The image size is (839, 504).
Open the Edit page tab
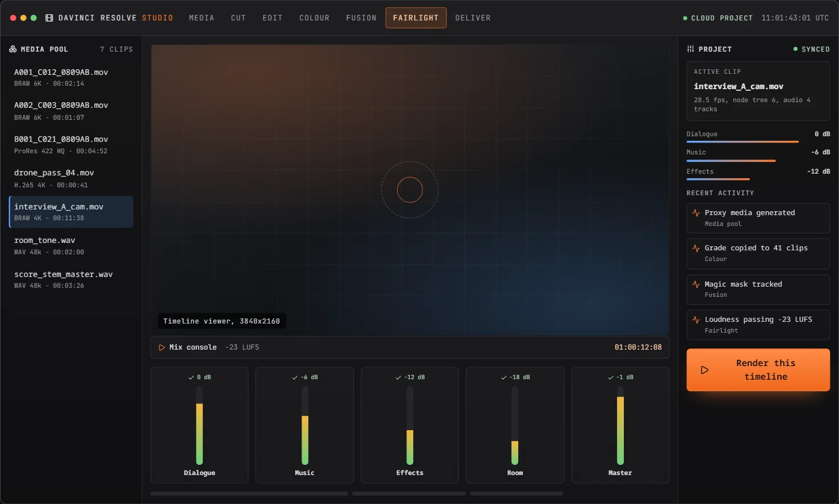pos(272,18)
